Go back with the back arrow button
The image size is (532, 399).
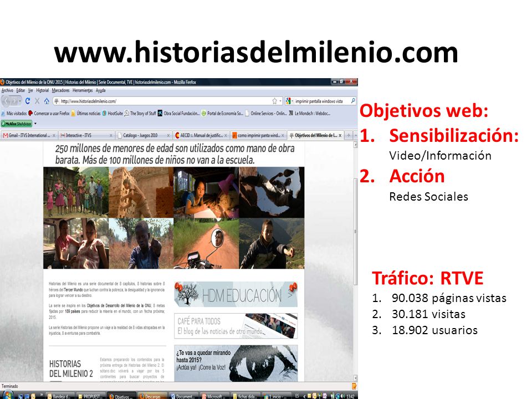(7, 101)
